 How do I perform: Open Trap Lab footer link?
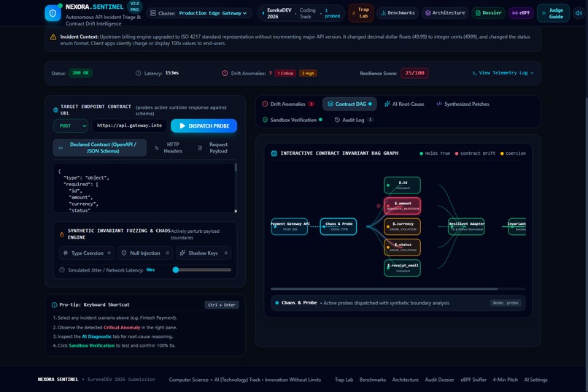coord(344,380)
